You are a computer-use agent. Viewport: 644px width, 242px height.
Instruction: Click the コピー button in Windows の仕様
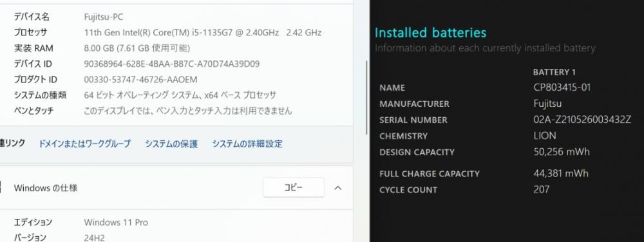293,187
